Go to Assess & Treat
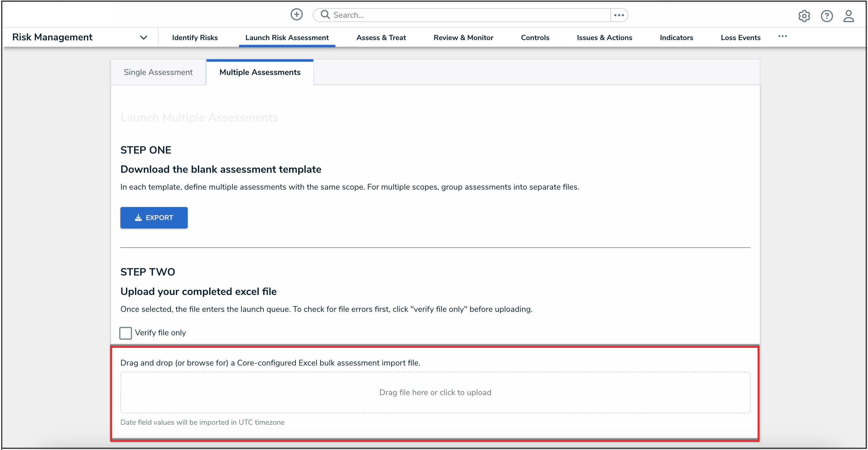The image size is (868, 450). coord(381,38)
